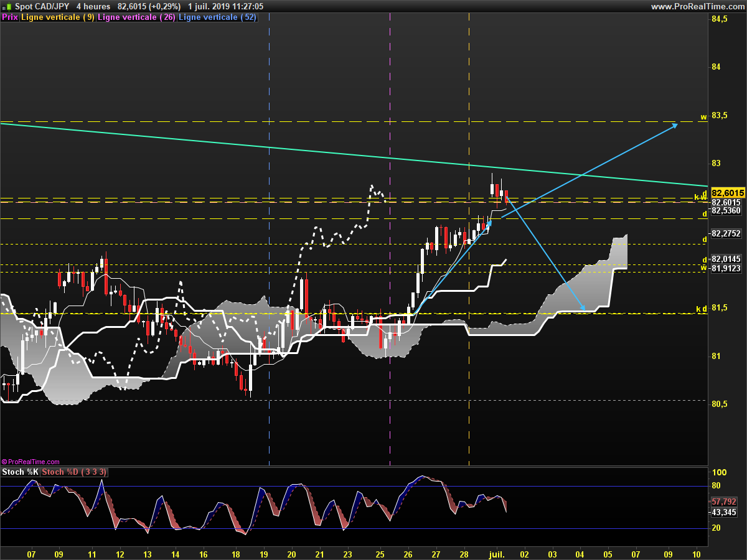Follow the www.ProRealTime.com link

point(697,6)
